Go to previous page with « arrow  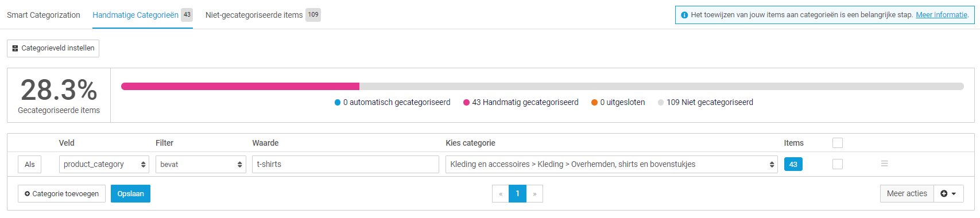pos(501,194)
